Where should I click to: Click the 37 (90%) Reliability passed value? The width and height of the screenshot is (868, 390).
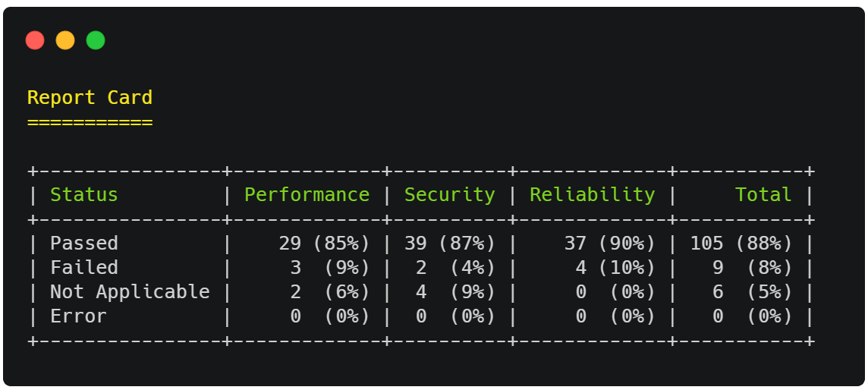[x=610, y=244]
